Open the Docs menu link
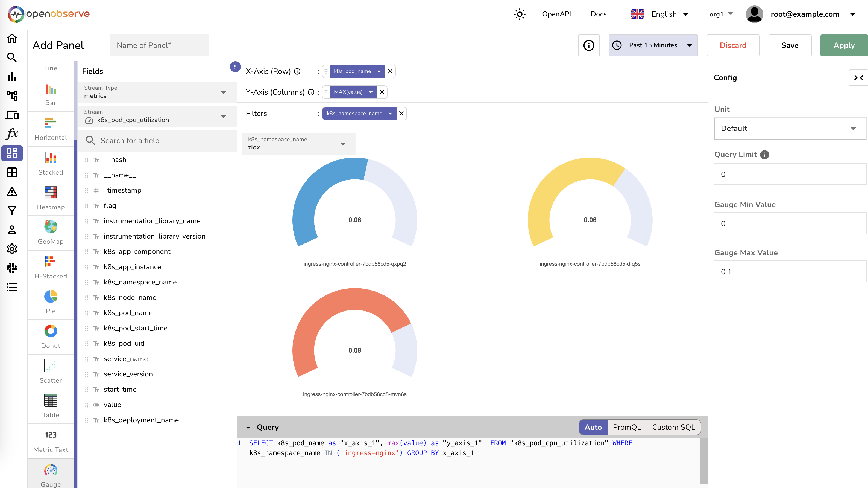Image resolution: width=868 pixels, height=488 pixels. 599,14
